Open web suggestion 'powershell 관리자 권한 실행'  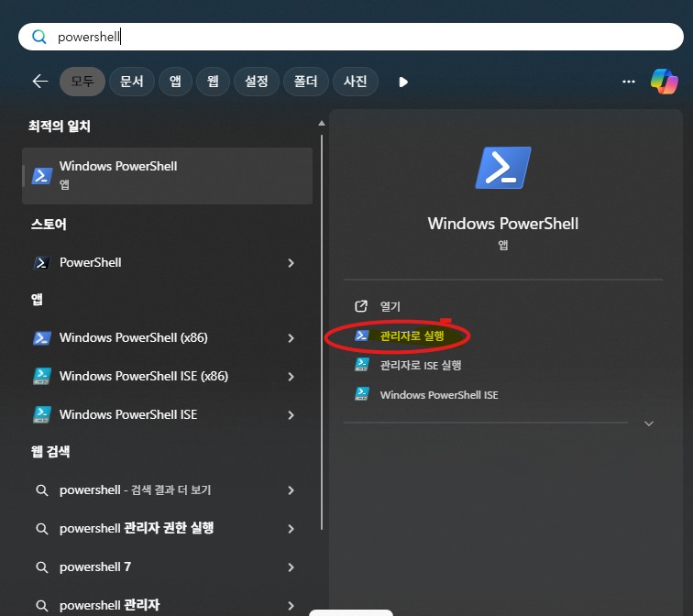(167, 529)
